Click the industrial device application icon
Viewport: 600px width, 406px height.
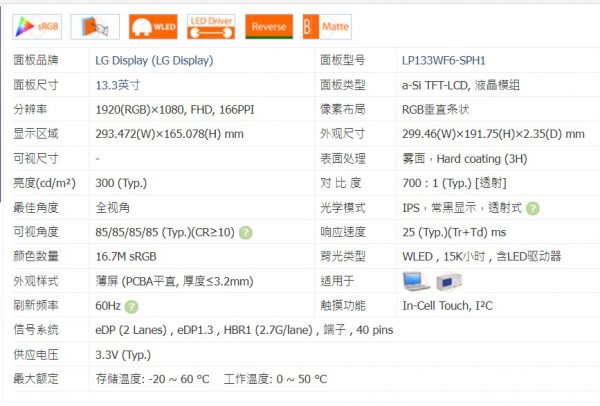click(449, 282)
